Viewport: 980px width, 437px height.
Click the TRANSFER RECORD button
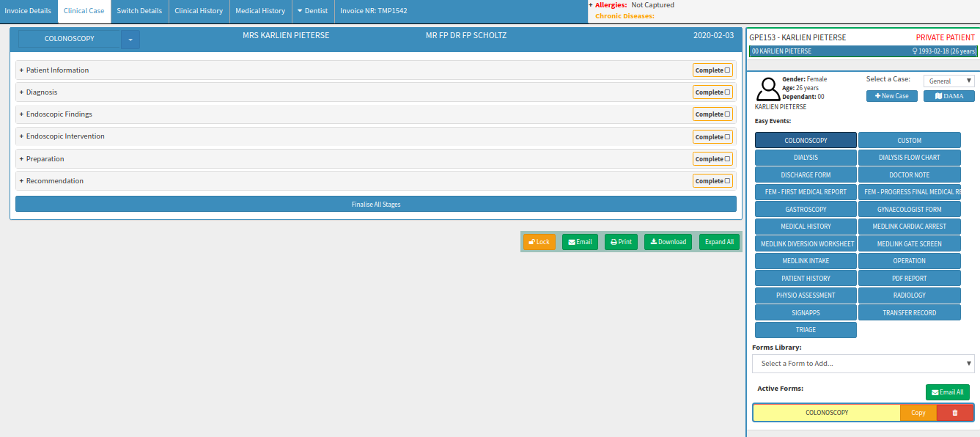pos(910,312)
